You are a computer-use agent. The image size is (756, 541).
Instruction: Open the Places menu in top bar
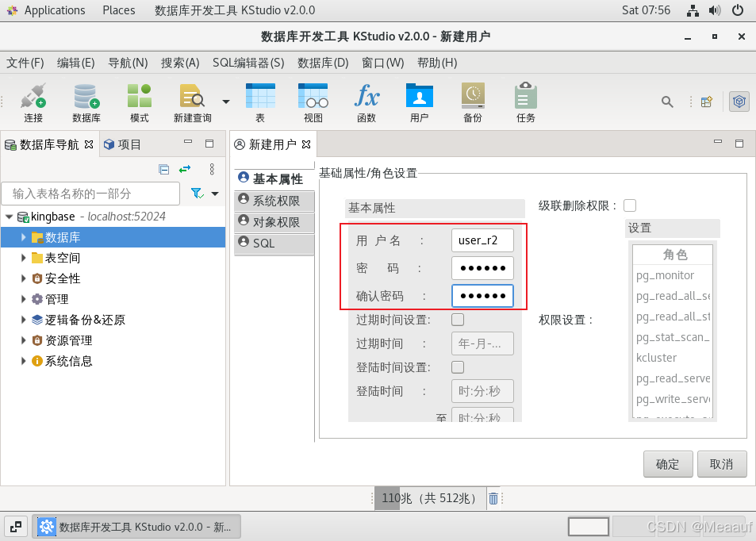point(119,10)
